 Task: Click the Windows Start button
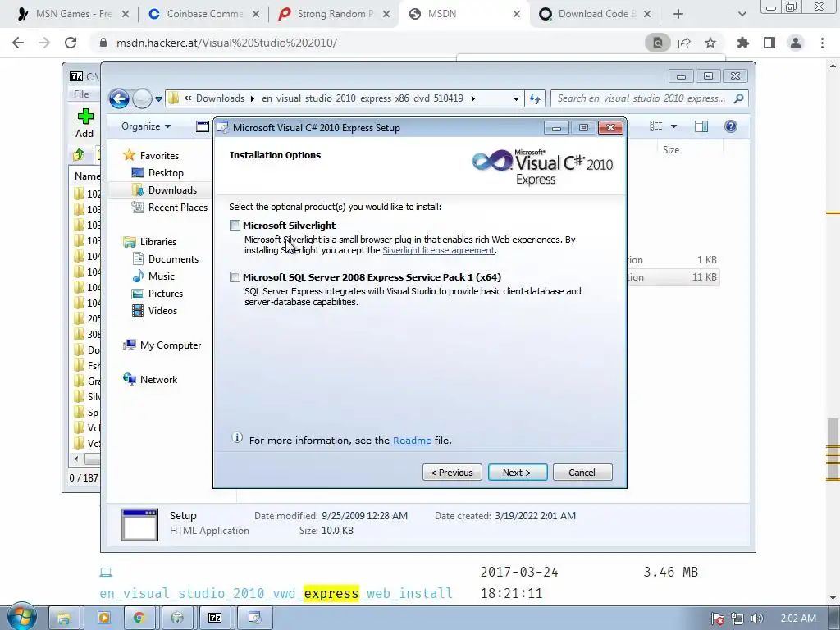(22, 617)
